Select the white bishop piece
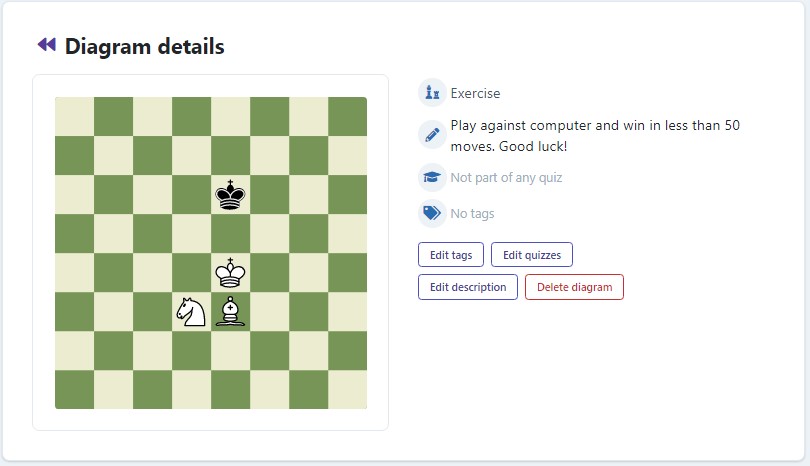 (231, 311)
